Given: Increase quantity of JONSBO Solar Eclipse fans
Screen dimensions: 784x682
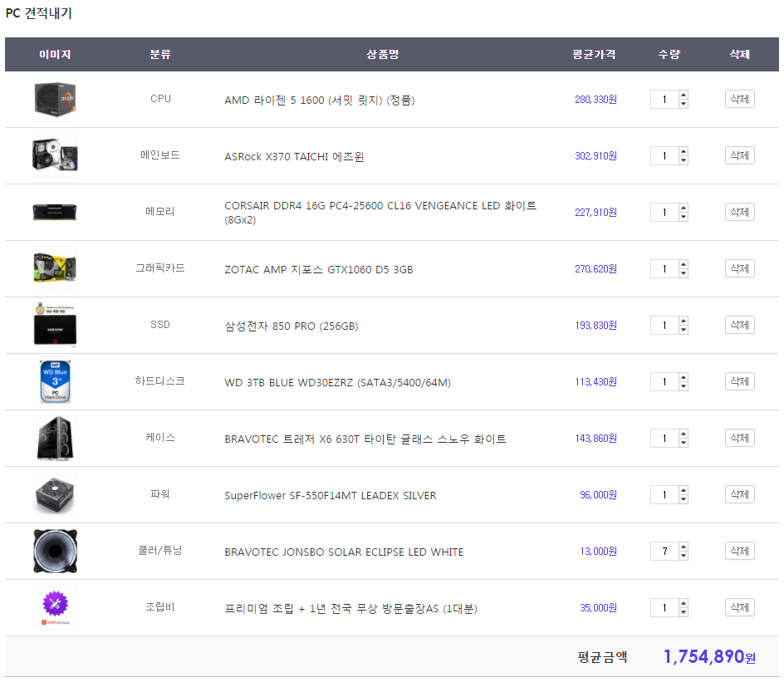Looking at the screenshot, I should coord(683,547).
